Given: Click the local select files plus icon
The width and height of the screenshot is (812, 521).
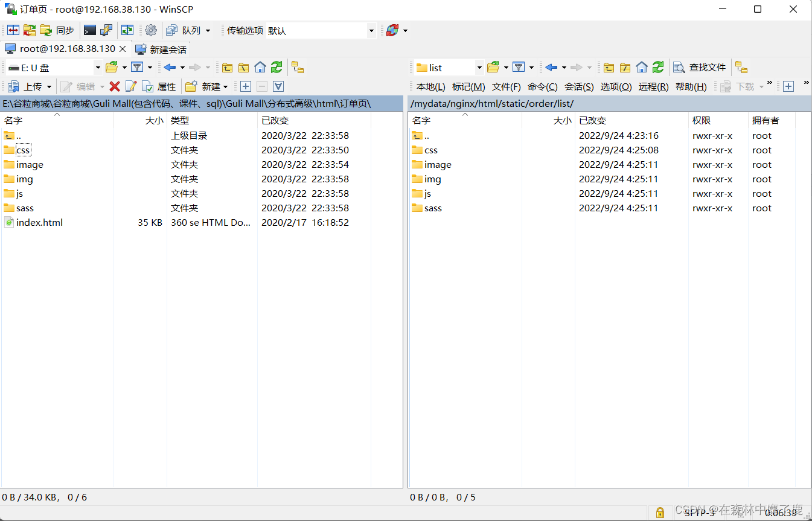Looking at the screenshot, I should click(245, 87).
